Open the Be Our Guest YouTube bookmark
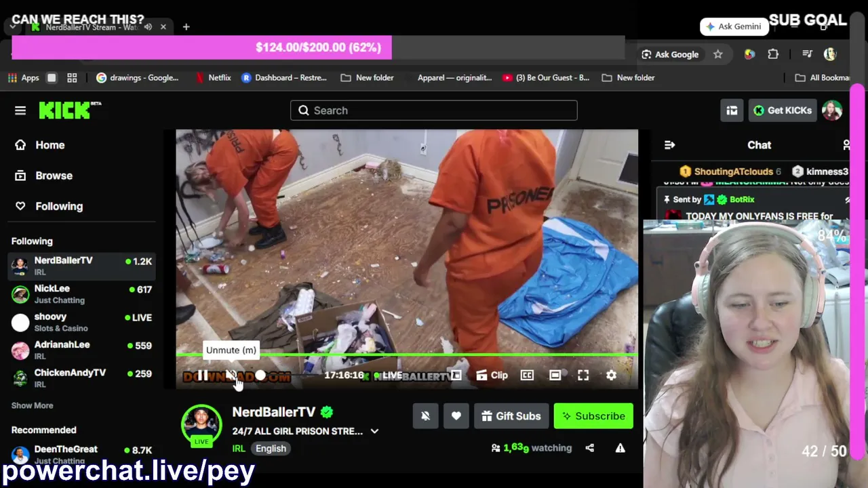The image size is (868, 488). click(546, 78)
